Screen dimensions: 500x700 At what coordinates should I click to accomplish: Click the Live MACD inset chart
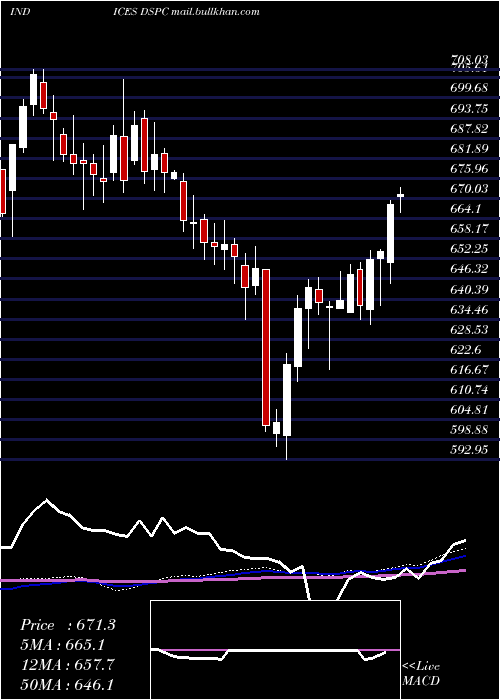coord(275,650)
